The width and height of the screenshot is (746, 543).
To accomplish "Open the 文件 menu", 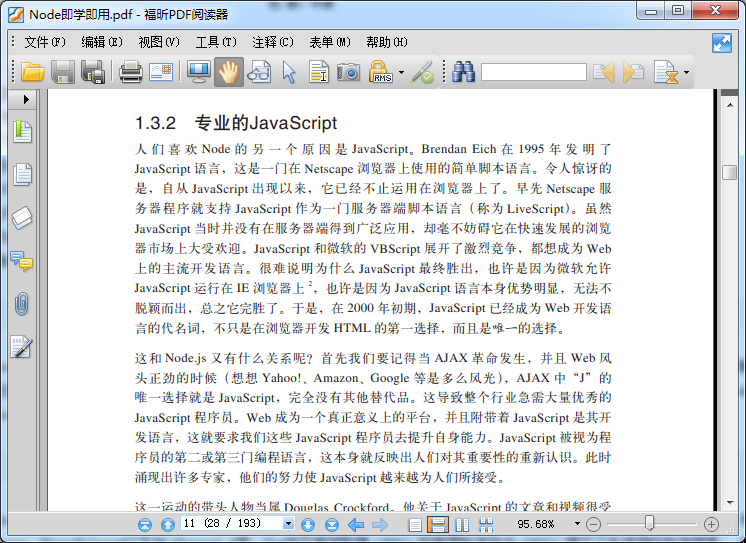I will tap(45, 42).
